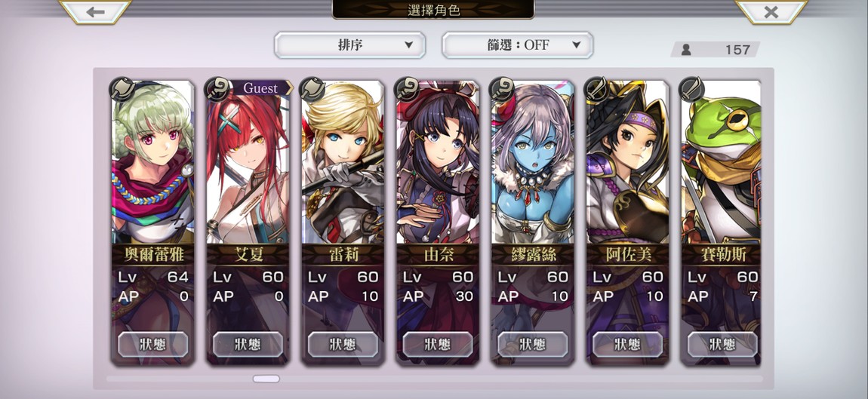The height and width of the screenshot is (399, 868).
Task: Open 狀態 status for 由奈
Action: (438, 344)
